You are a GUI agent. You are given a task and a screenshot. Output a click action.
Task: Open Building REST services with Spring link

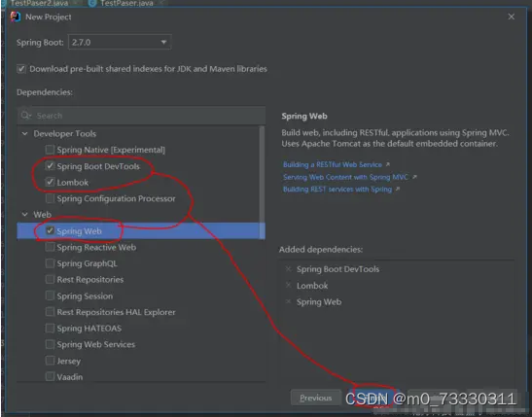pos(337,190)
